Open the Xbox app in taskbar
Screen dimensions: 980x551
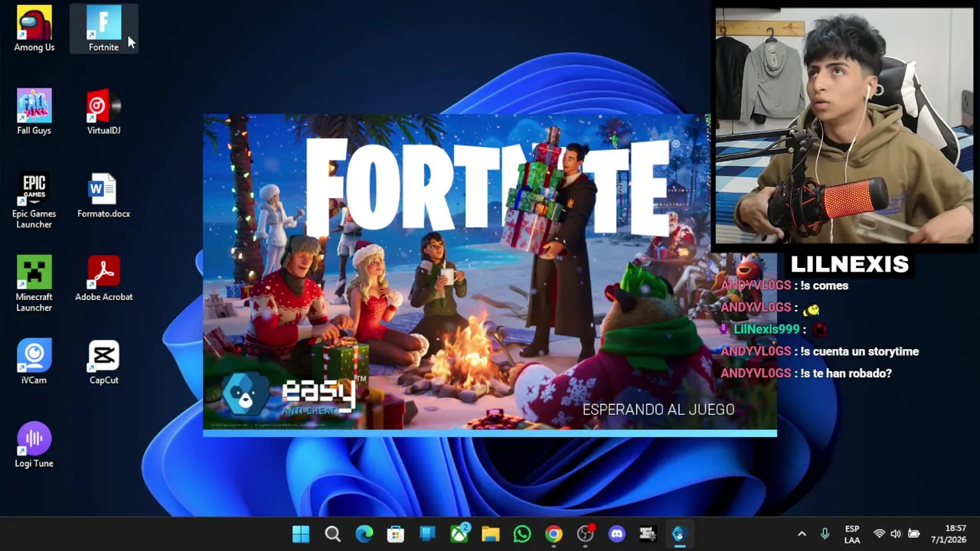point(459,534)
